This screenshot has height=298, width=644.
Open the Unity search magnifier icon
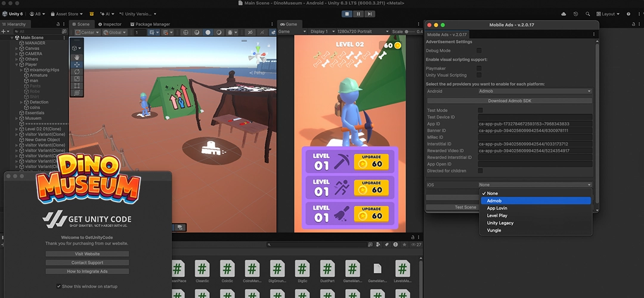(588, 14)
